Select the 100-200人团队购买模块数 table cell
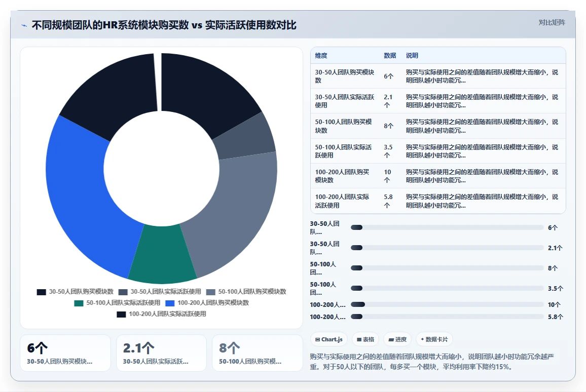Screen dimensions: 586x392 pyautogui.click(x=342, y=176)
